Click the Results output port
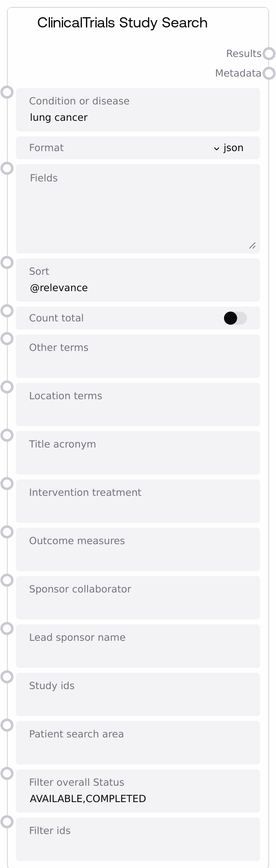 (x=269, y=54)
